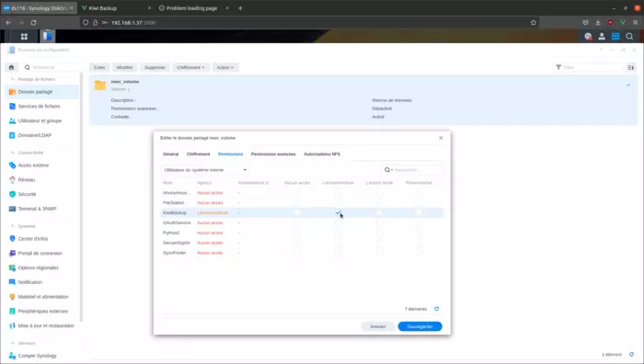Click the Supprimer button

tap(155, 67)
